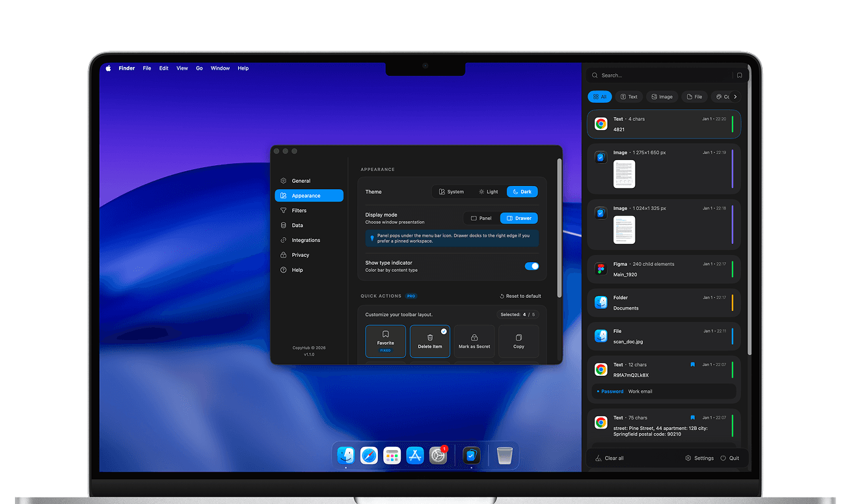The image size is (851, 504).
Task: Open Appearance settings section
Action: pyautogui.click(x=309, y=196)
